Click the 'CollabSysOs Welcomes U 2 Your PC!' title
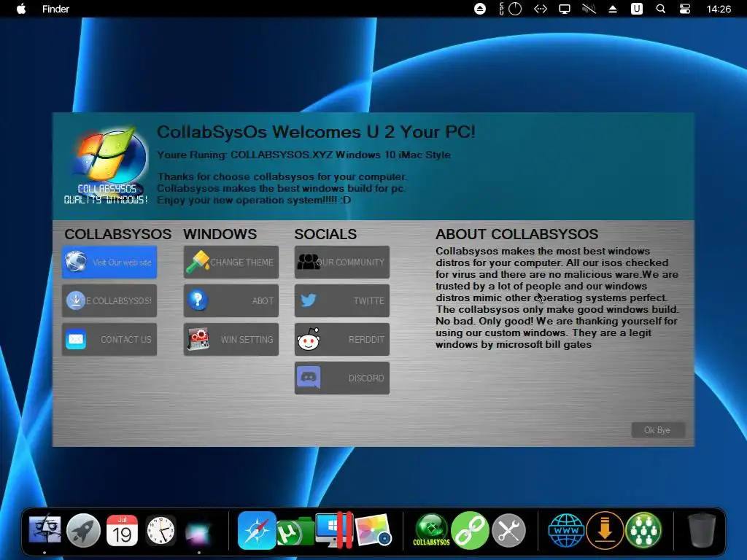Viewport: 747px width, 560px height. coord(317,132)
